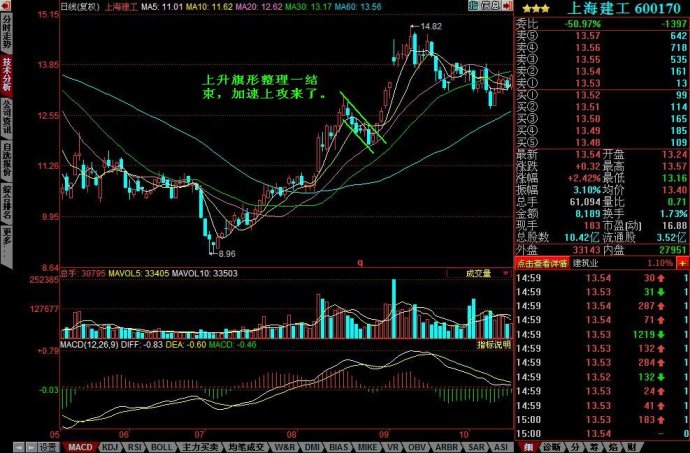Select 技术分析 sidebar tab
The width and height of the screenshot is (690, 453).
[x=7, y=74]
